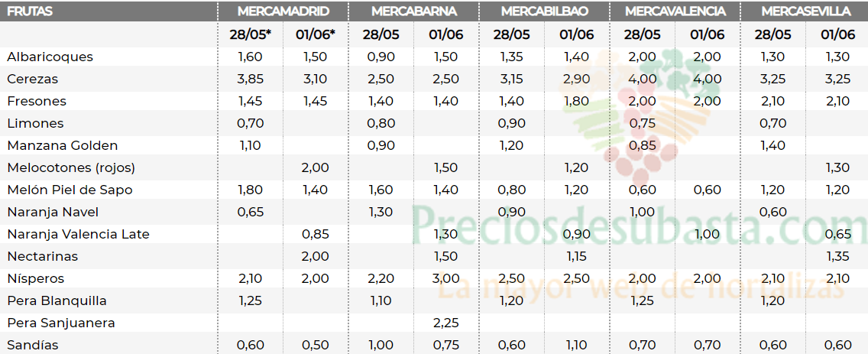Image resolution: width=868 pixels, height=354 pixels.
Task: Click Cerezas price 3,85 cell
Action: point(250,79)
